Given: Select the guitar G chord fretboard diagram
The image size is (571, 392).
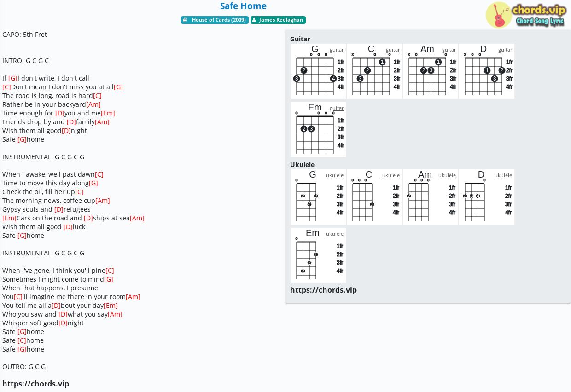Looking at the screenshot, I should tap(318, 71).
